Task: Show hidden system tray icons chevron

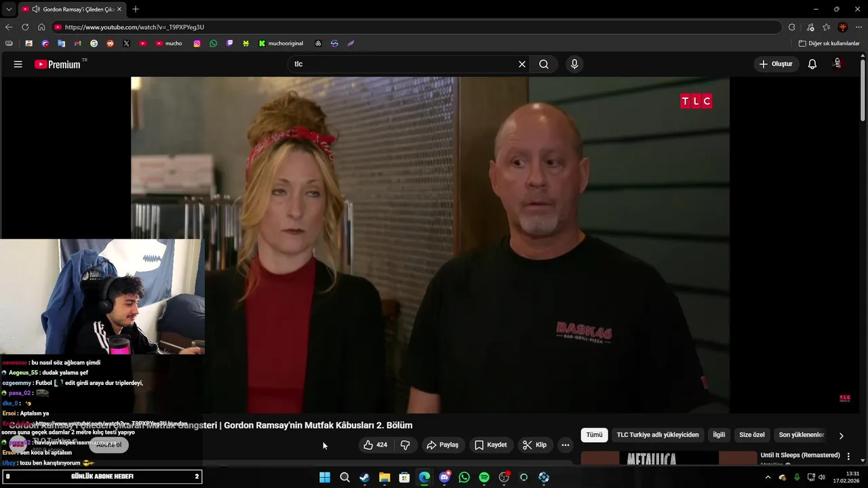Action: click(x=768, y=477)
